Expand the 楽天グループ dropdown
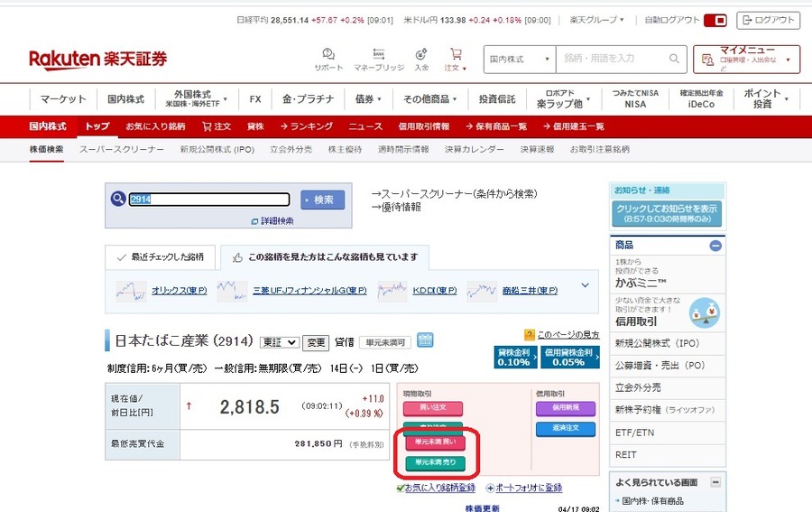The width and height of the screenshot is (812, 512). tap(596, 20)
